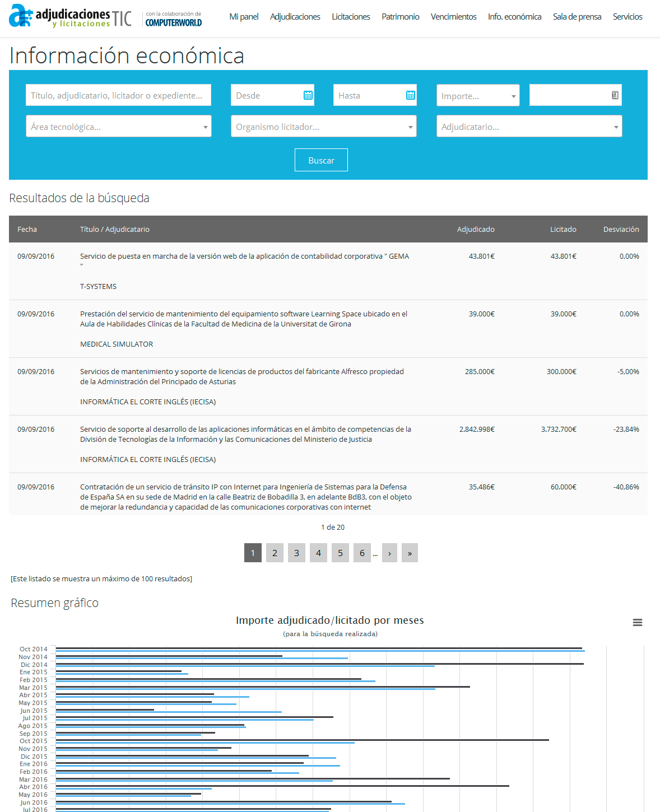Go to results page 5
Viewport: 660px width, 812px height.
(x=340, y=553)
